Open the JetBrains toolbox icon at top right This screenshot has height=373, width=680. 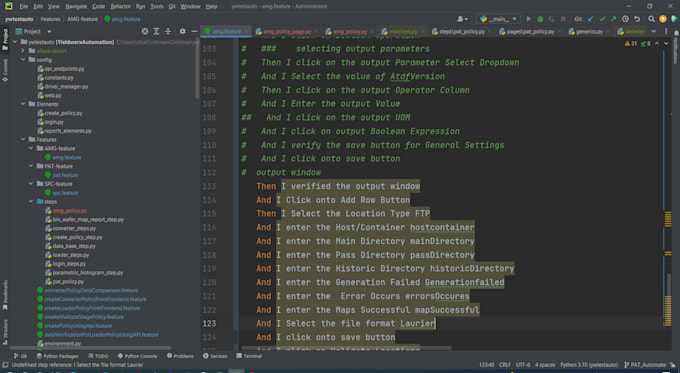(674, 19)
